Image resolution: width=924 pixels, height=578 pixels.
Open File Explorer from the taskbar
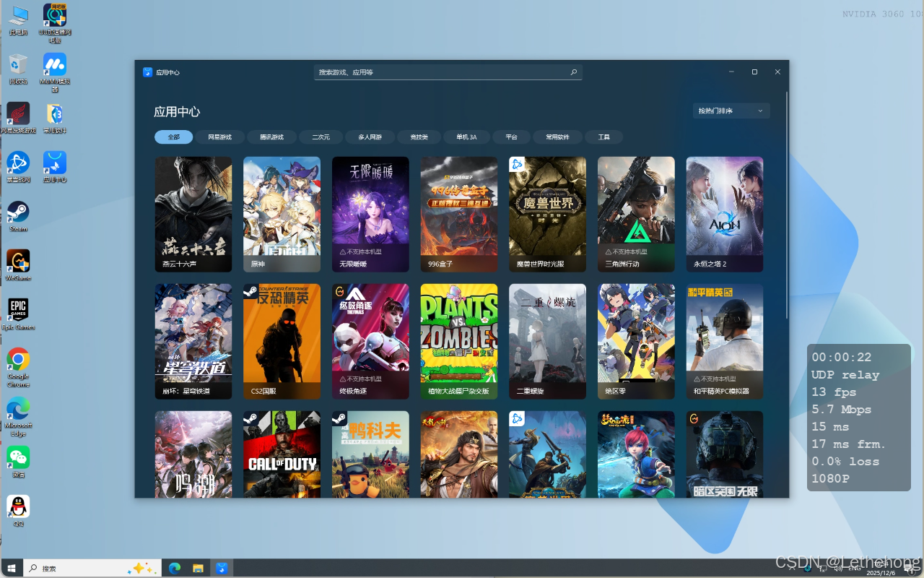[x=198, y=569]
